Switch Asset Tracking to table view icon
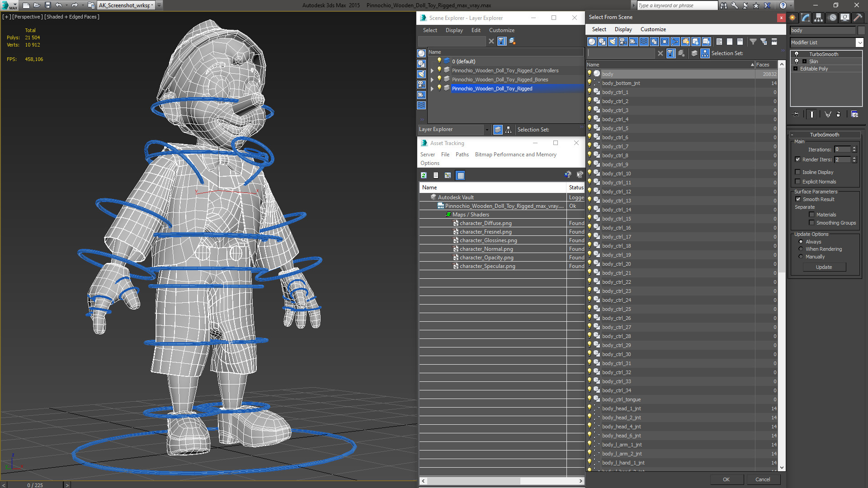 pyautogui.click(x=461, y=175)
